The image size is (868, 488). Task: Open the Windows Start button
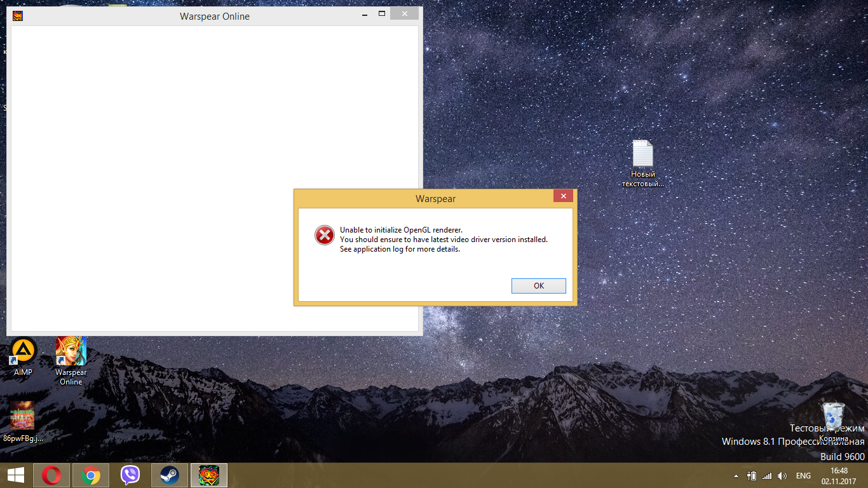point(16,475)
